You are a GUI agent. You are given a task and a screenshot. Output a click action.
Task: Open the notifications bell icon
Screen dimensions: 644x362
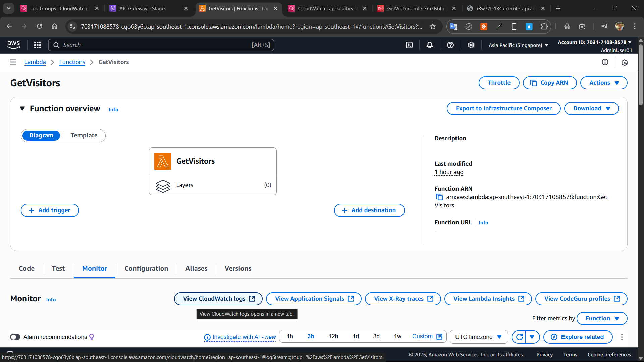(430, 45)
